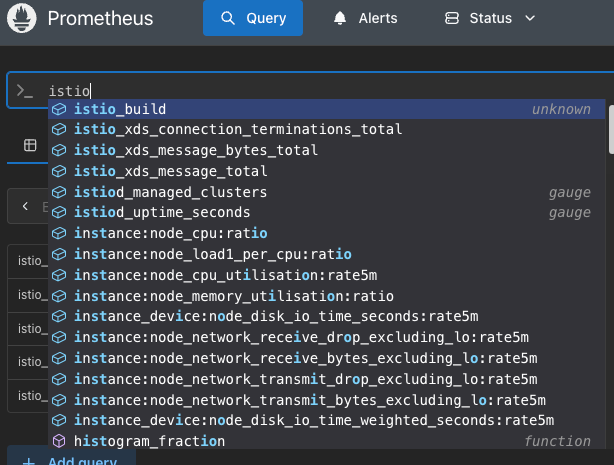Screen dimensions: 614x465
Task: Select istio_xds_message_total suggestion
Action: pyautogui.click(x=327, y=171)
